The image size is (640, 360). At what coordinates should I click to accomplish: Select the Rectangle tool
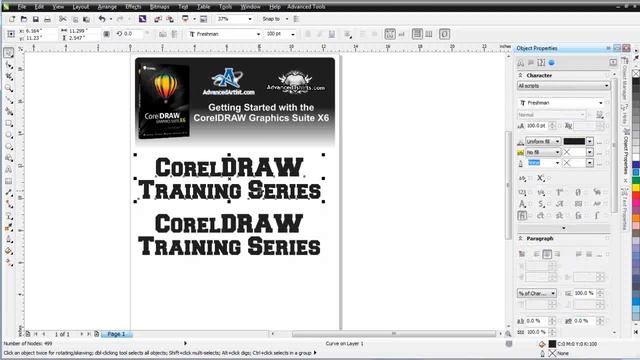[9, 123]
